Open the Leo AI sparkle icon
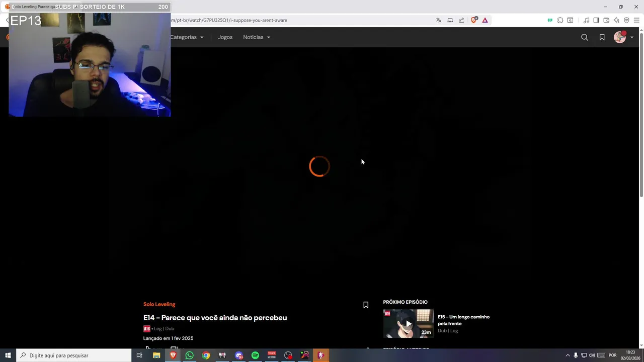644x362 pixels. point(616,20)
